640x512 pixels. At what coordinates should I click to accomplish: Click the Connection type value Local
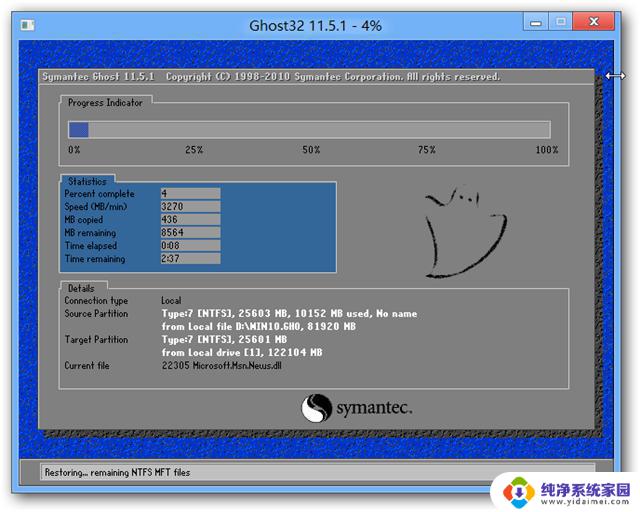coord(171,301)
